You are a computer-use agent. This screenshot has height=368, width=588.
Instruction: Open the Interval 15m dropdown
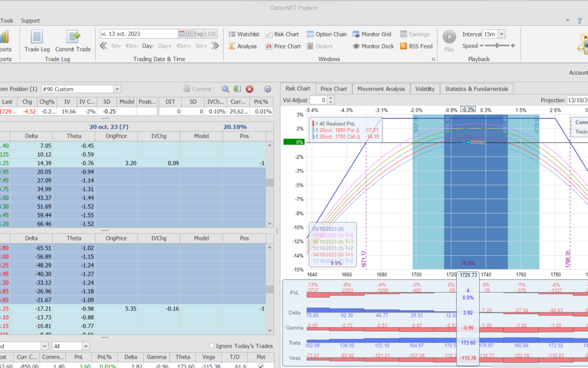point(501,34)
